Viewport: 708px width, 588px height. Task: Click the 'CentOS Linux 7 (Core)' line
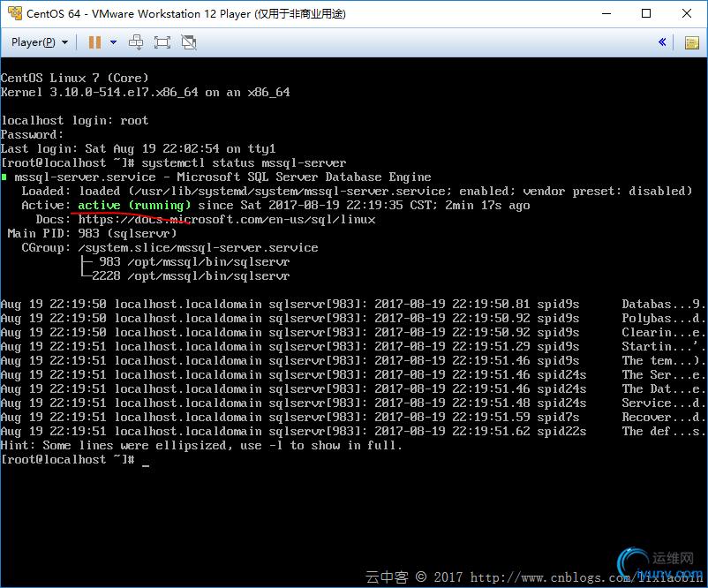tap(74, 78)
